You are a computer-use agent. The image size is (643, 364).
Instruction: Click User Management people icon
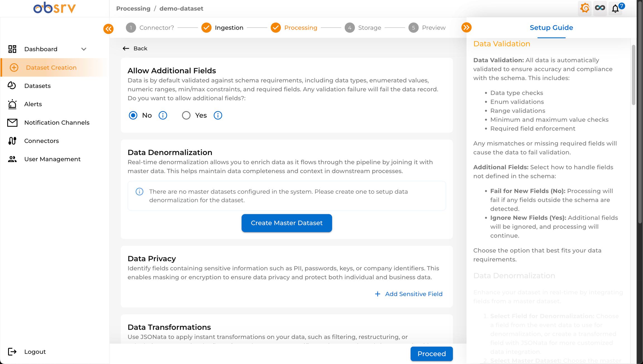12,159
